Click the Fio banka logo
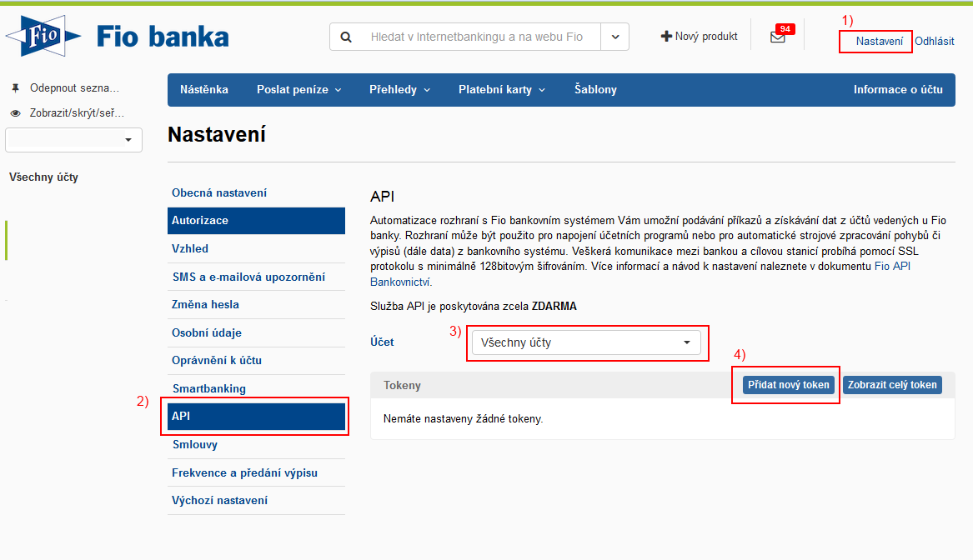Viewport: 973px width, 560px height. tap(118, 36)
